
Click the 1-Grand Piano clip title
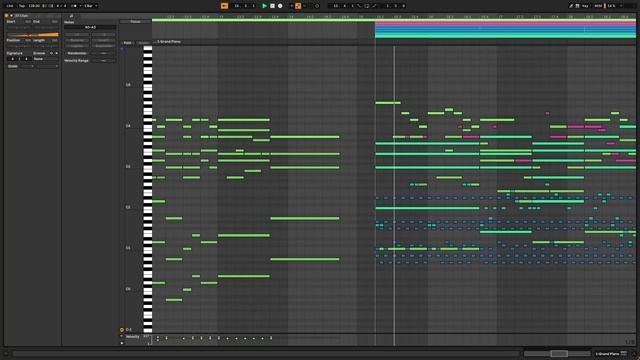pyautogui.click(x=169, y=42)
